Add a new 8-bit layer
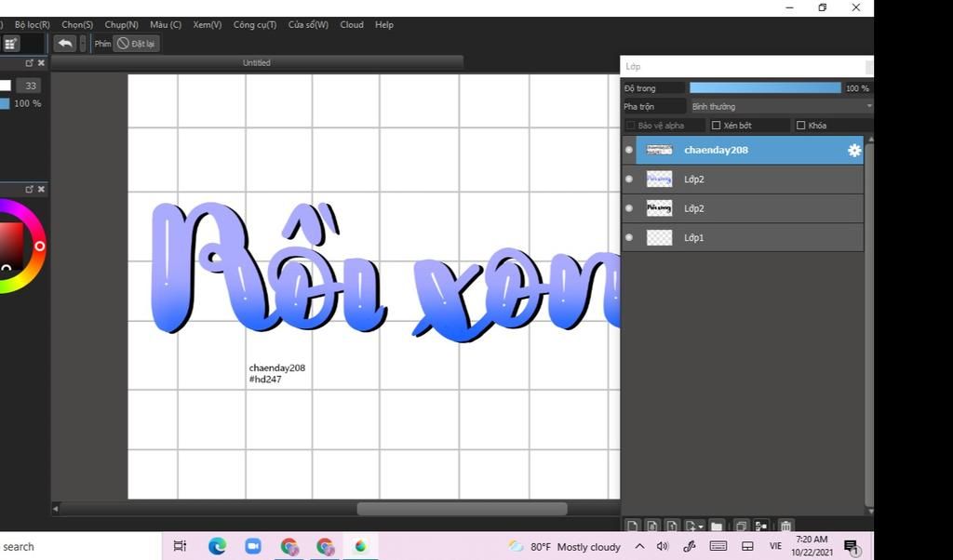 click(652, 526)
